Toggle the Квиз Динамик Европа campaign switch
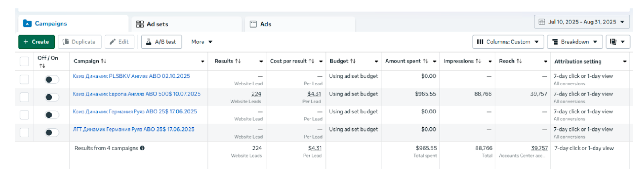 pyautogui.click(x=51, y=97)
